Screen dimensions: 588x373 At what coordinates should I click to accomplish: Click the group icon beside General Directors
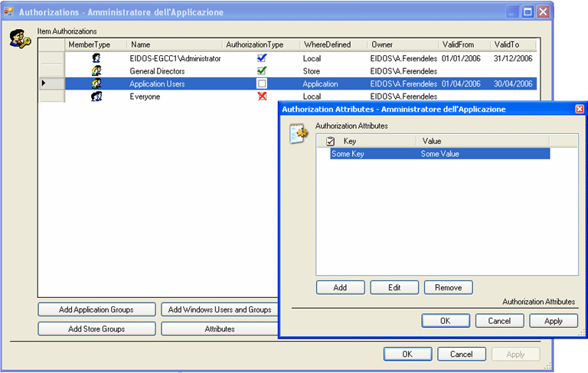pos(96,71)
